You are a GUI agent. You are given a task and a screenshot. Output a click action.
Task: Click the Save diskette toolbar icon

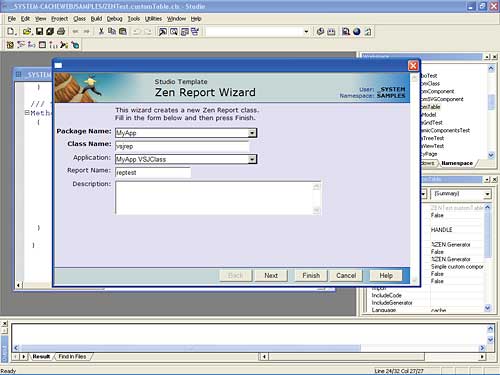point(39,32)
